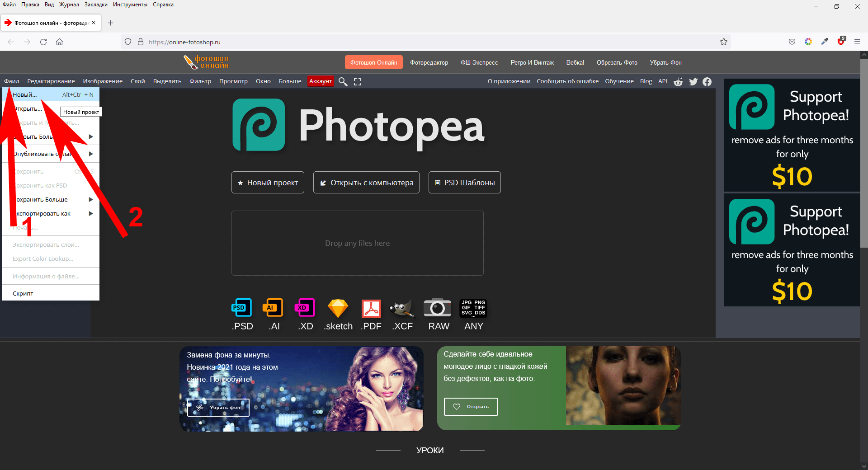868x470 pixels.
Task: Open the Слой menu
Action: pos(138,81)
